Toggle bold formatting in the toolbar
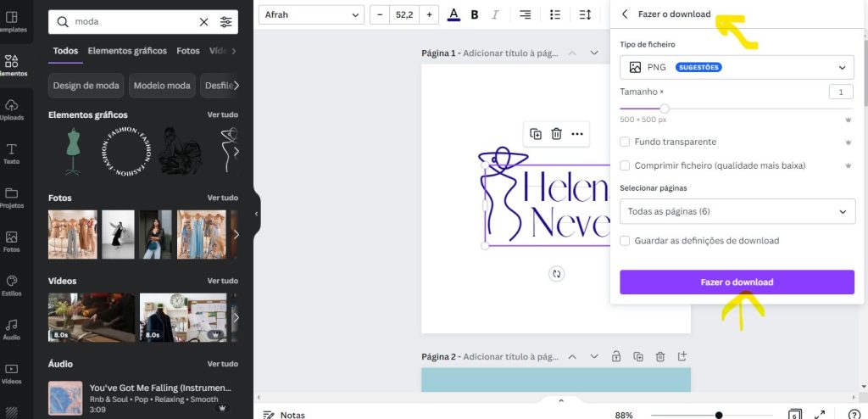 (x=475, y=14)
